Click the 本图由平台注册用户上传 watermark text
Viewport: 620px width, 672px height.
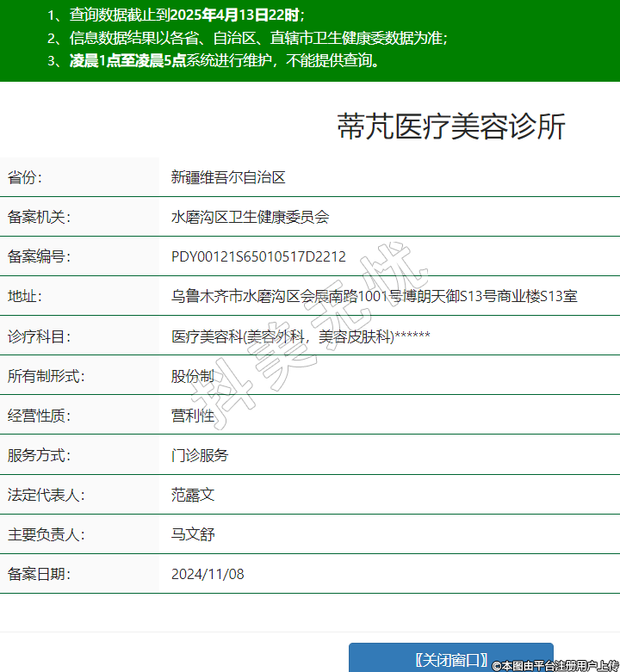pos(555,665)
